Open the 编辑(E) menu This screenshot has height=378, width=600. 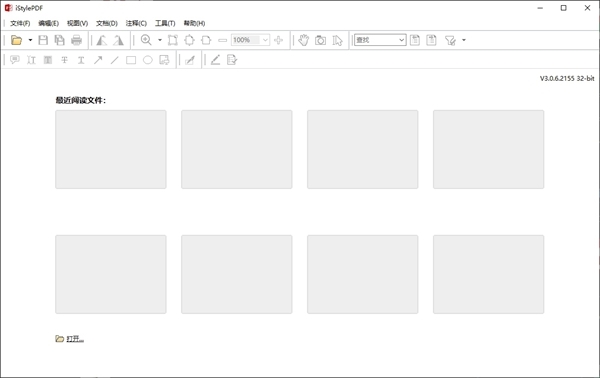(49, 23)
